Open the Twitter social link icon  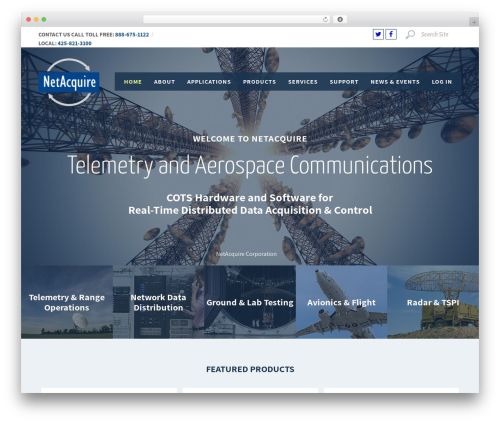[x=378, y=34]
